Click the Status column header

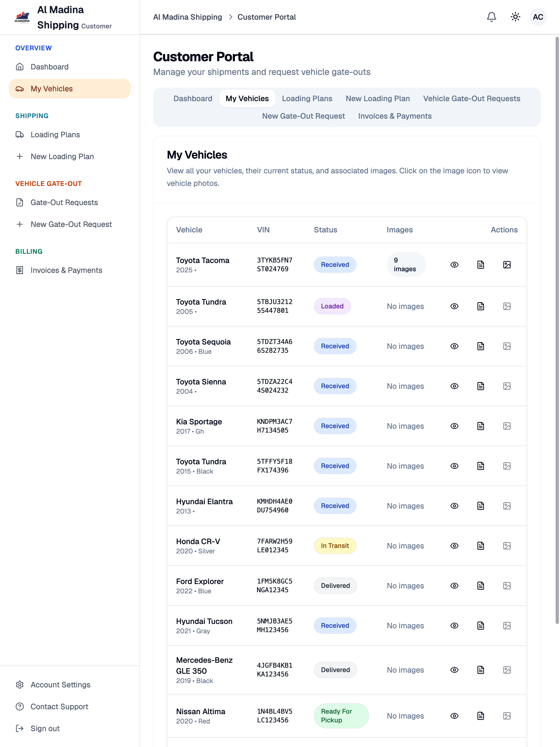[325, 230]
